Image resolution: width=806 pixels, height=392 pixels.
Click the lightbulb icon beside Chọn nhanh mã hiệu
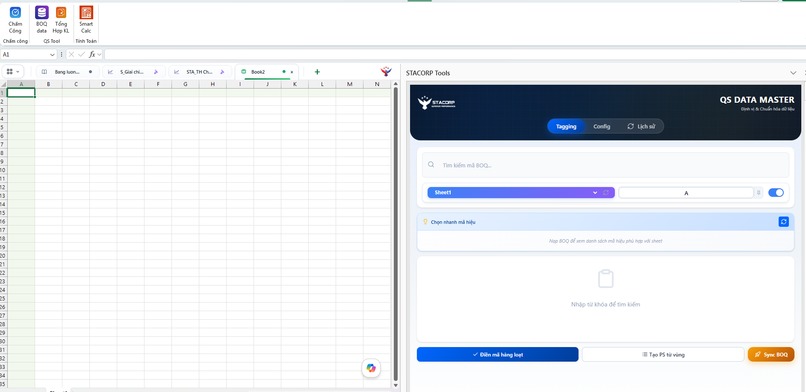pyautogui.click(x=425, y=222)
